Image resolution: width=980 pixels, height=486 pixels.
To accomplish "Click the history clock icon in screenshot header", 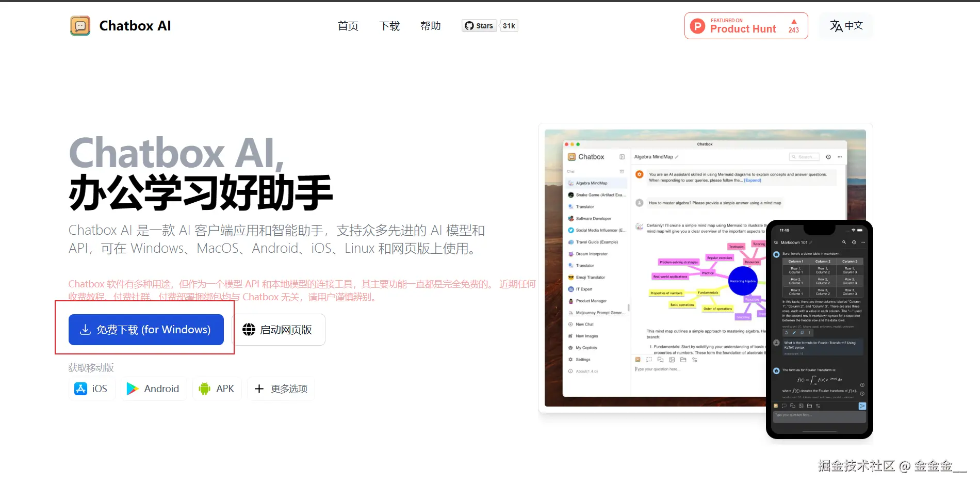I will [828, 157].
